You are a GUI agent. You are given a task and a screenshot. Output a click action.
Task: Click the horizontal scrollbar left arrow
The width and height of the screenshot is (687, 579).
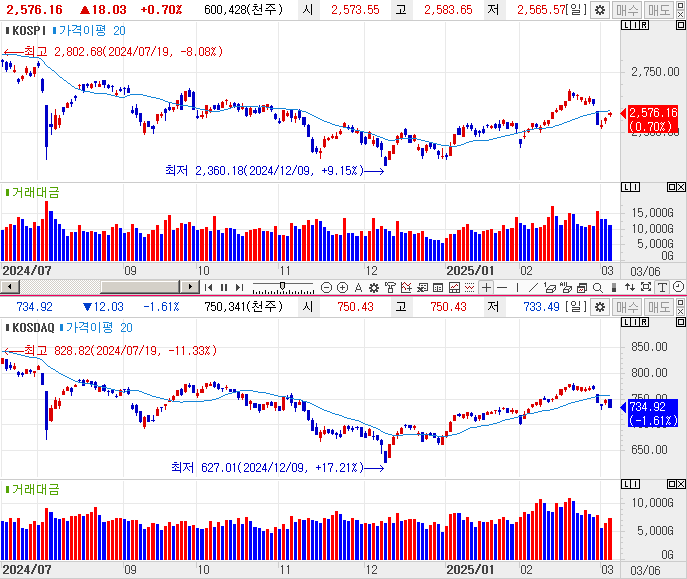click(x=10, y=287)
